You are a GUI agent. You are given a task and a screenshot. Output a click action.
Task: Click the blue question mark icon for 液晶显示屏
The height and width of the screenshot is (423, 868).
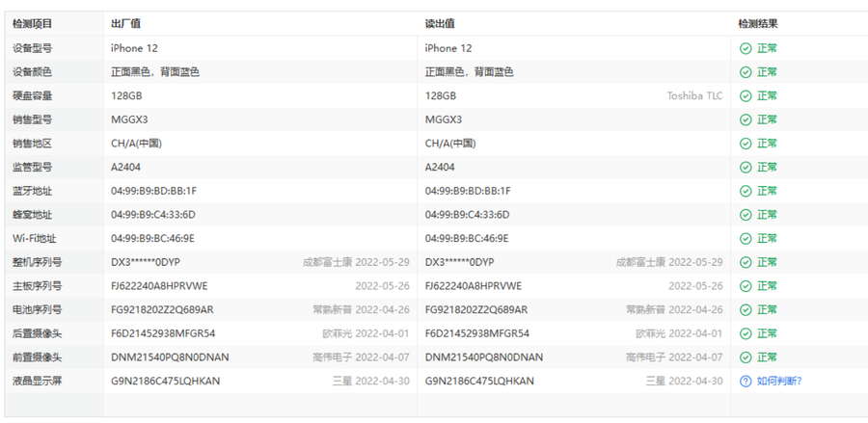point(745,381)
